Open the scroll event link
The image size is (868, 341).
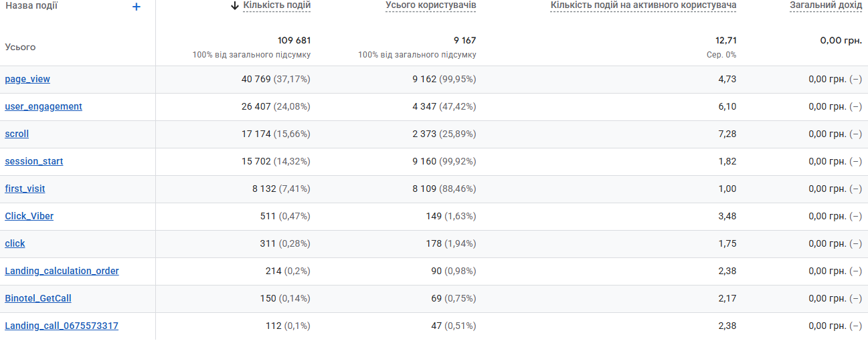coord(17,134)
